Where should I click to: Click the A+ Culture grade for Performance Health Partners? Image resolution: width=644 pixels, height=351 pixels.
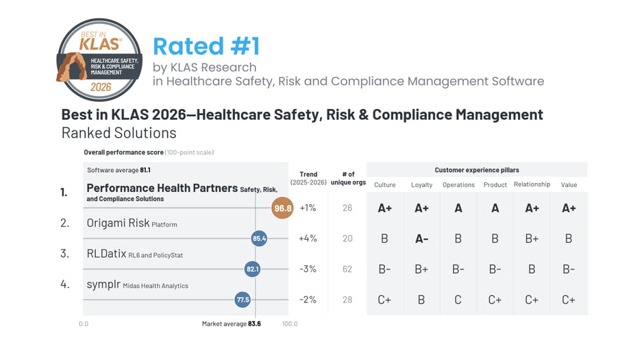pos(385,208)
